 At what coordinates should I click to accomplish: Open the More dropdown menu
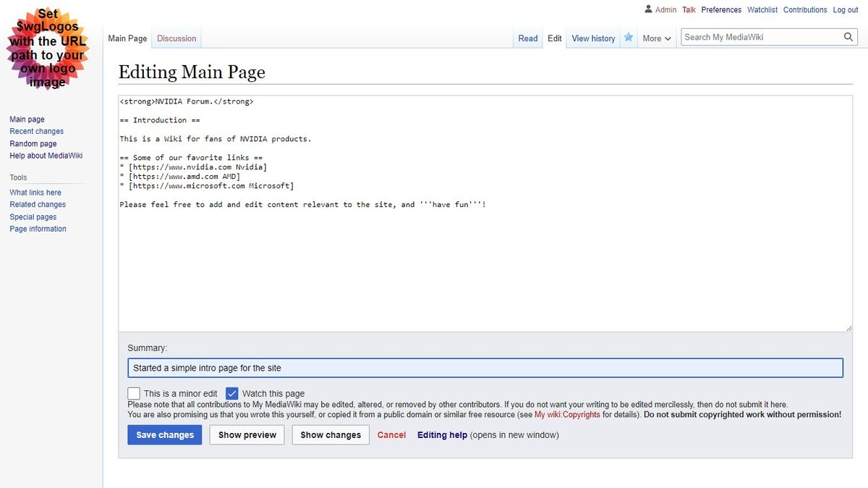655,38
